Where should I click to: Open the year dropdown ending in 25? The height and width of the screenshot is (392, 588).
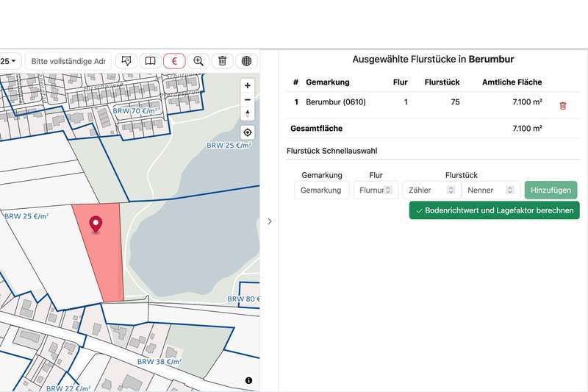pos(10,61)
